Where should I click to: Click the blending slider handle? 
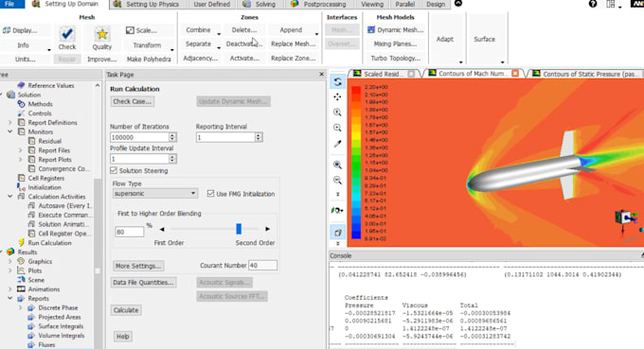click(239, 229)
